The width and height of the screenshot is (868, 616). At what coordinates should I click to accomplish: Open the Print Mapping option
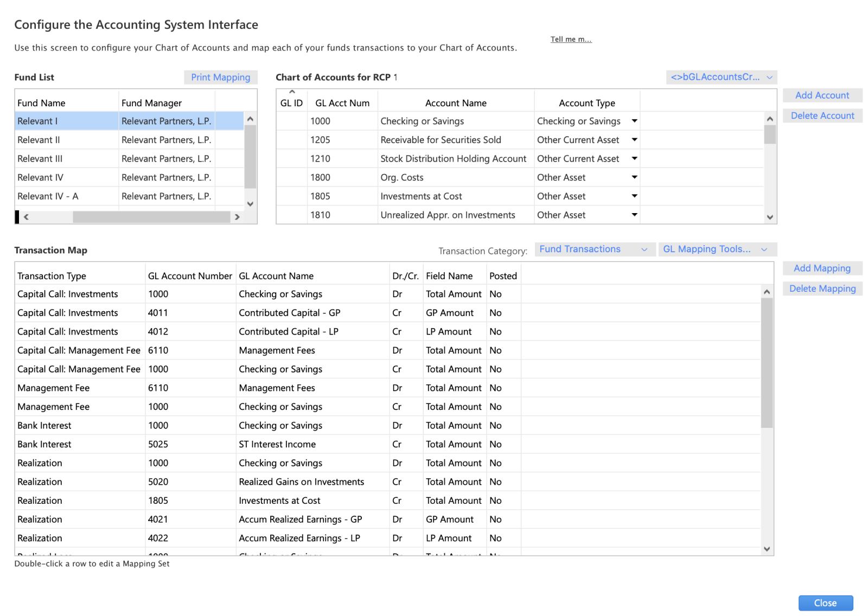[x=220, y=77]
